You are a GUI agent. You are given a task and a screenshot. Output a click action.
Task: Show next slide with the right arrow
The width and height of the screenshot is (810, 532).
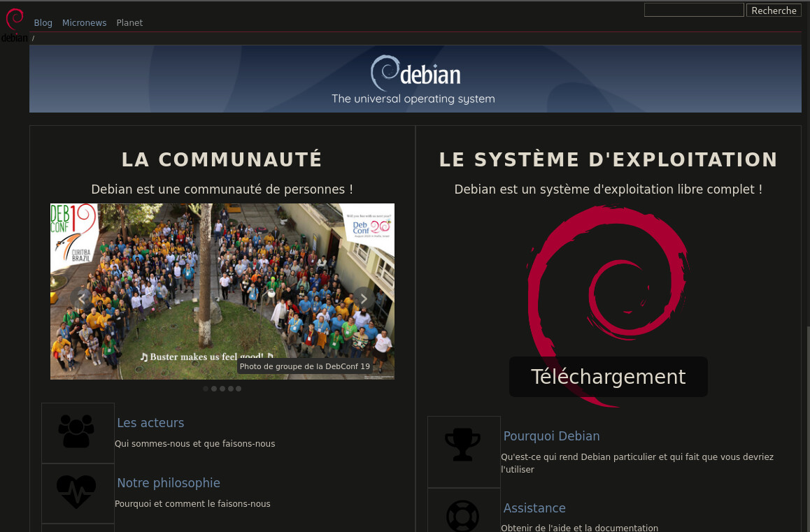coord(364,299)
